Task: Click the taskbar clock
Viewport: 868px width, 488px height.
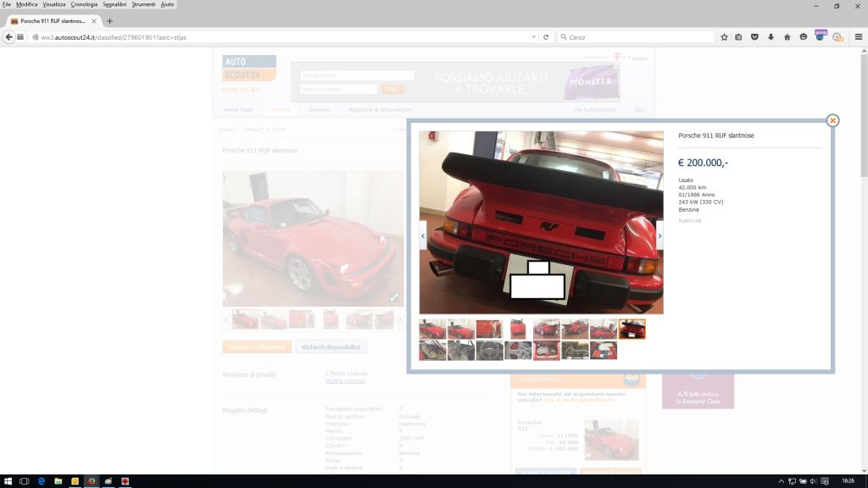Action: (848, 481)
